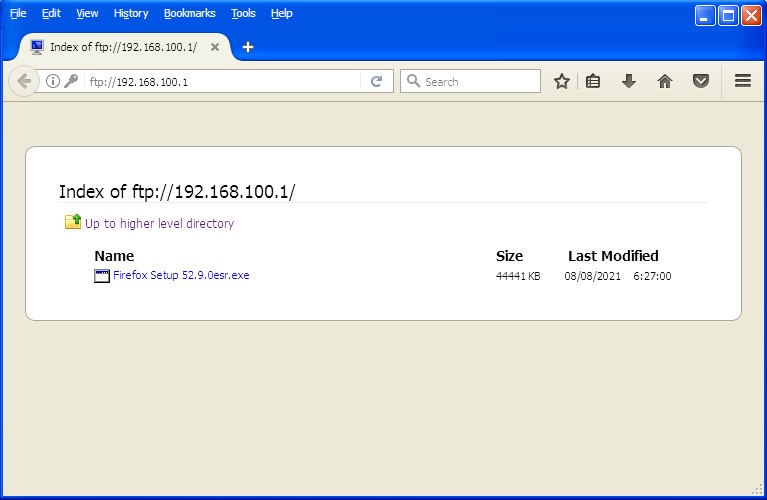Click the key icon in the address bar
The image size is (767, 500).
point(71,82)
